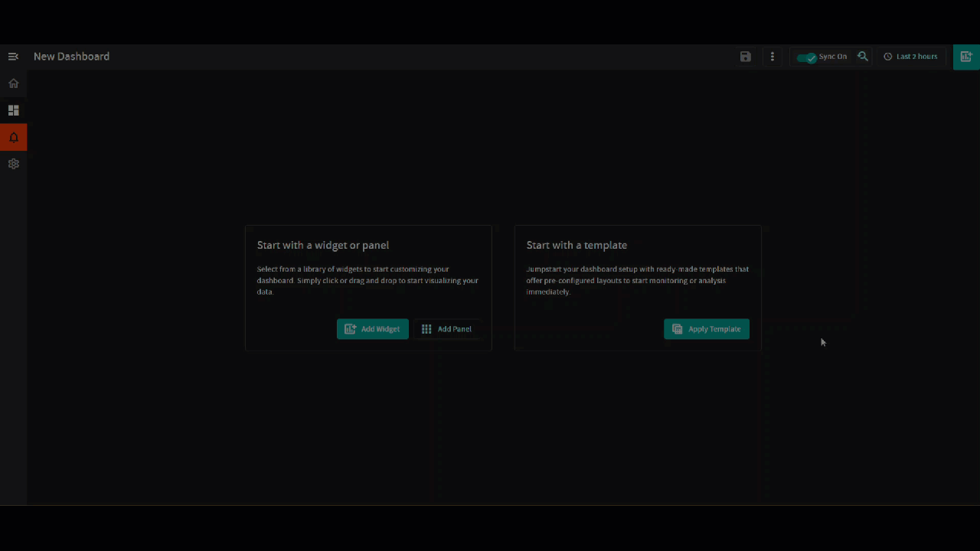Save the dashboard with the floppy icon
980x551 pixels.
coord(746,57)
